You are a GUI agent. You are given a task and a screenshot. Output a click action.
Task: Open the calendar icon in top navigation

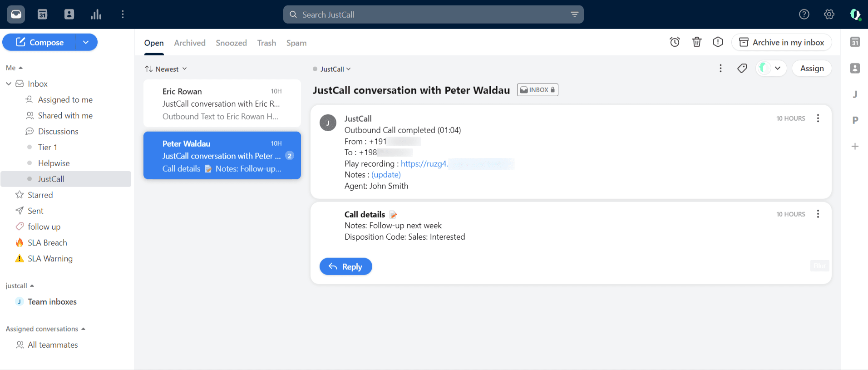tap(42, 15)
